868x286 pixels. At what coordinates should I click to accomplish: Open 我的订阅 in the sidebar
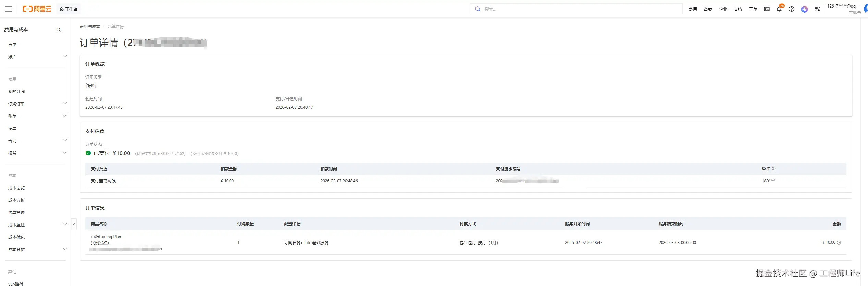[x=16, y=91]
